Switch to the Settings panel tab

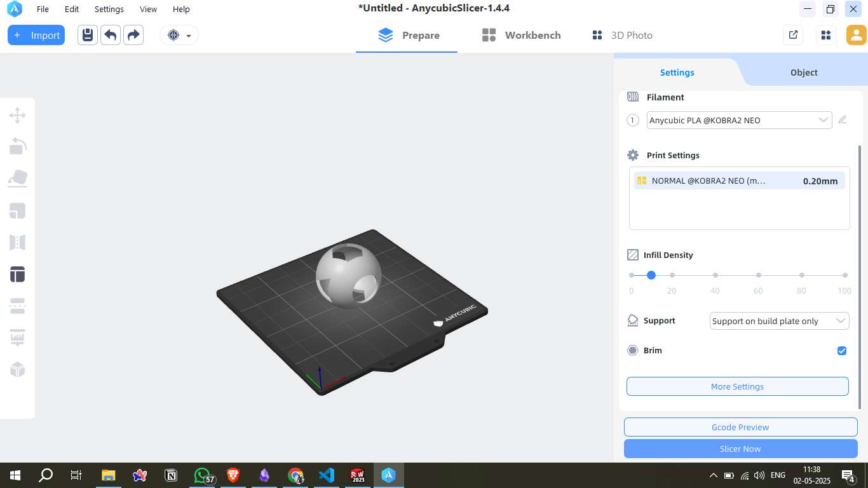coord(677,72)
